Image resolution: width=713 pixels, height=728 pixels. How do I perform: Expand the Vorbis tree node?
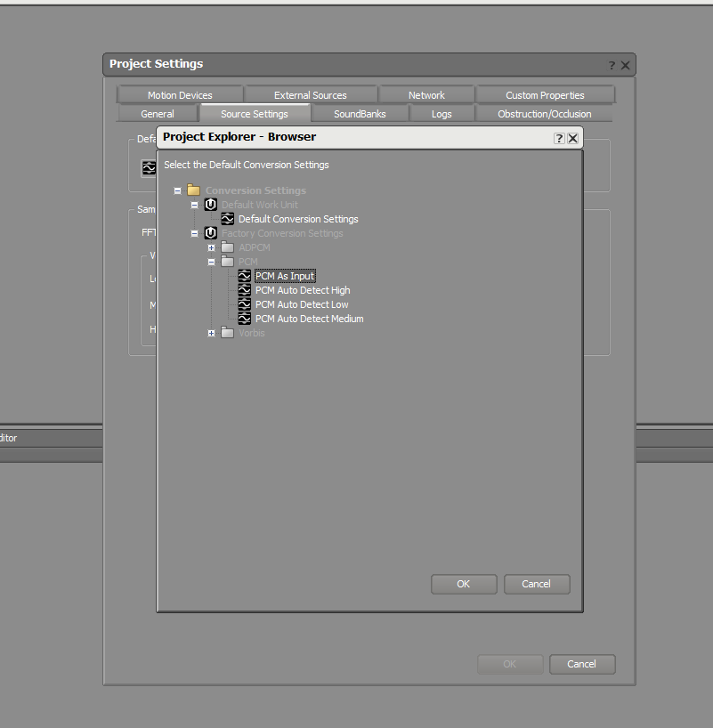pyautogui.click(x=211, y=333)
